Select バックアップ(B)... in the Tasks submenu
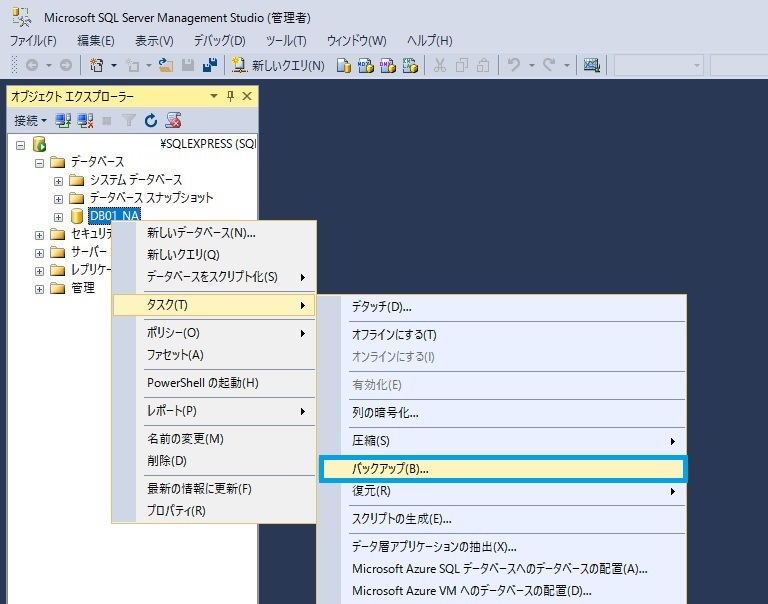Image resolution: width=768 pixels, height=604 pixels. [503, 469]
